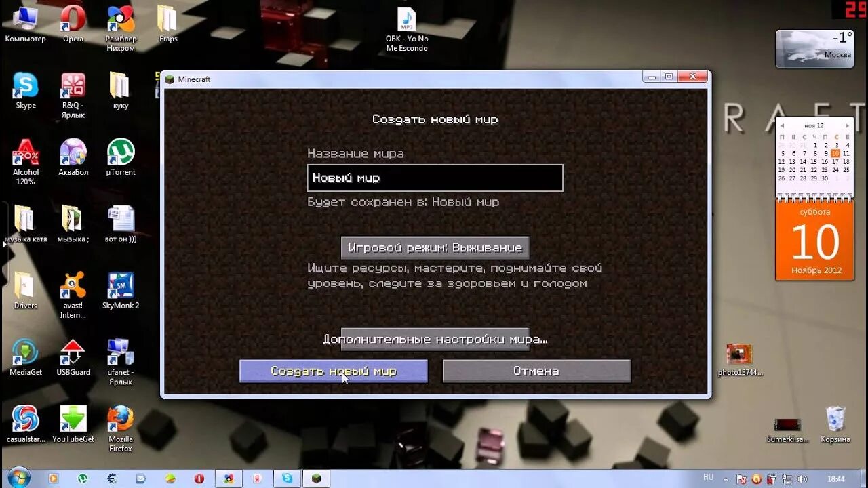The height and width of the screenshot is (488, 868).
Task: Open the Drivers folder
Action: coord(26,290)
